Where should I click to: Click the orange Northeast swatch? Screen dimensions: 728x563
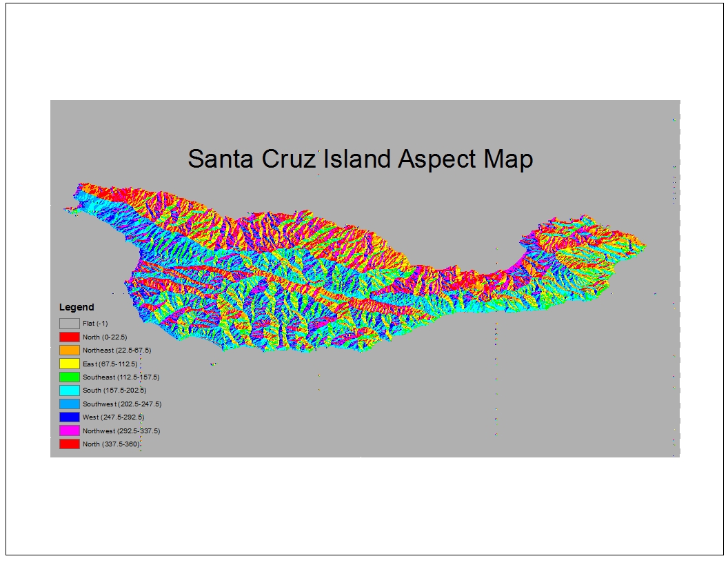[x=69, y=350]
